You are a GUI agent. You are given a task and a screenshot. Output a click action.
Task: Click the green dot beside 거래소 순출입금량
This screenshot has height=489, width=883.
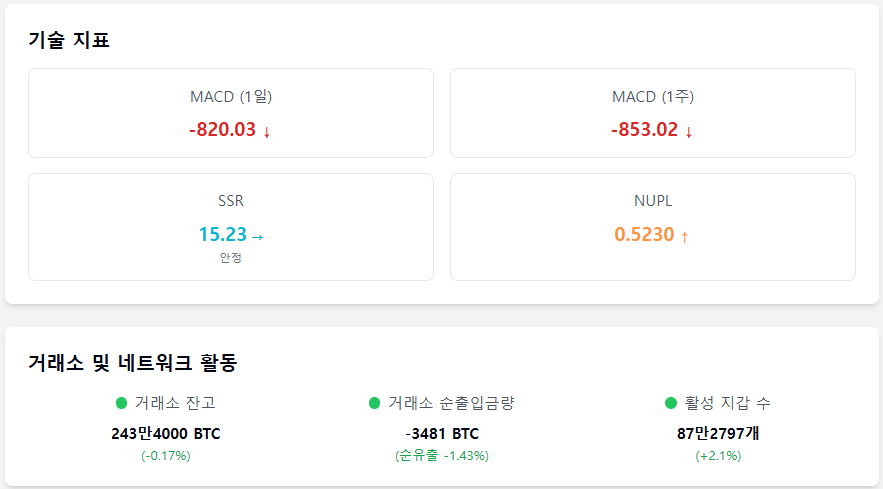point(375,403)
